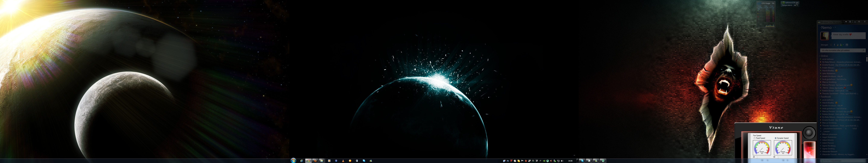Launch VLC media player cone icon
This screenshot has height=163, width=868.
343,161
